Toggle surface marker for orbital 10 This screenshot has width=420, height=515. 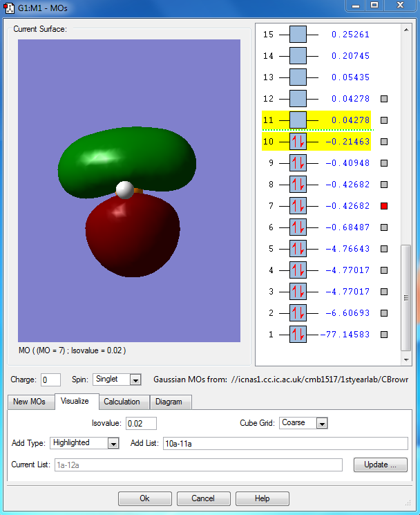[x=384, y=142]
